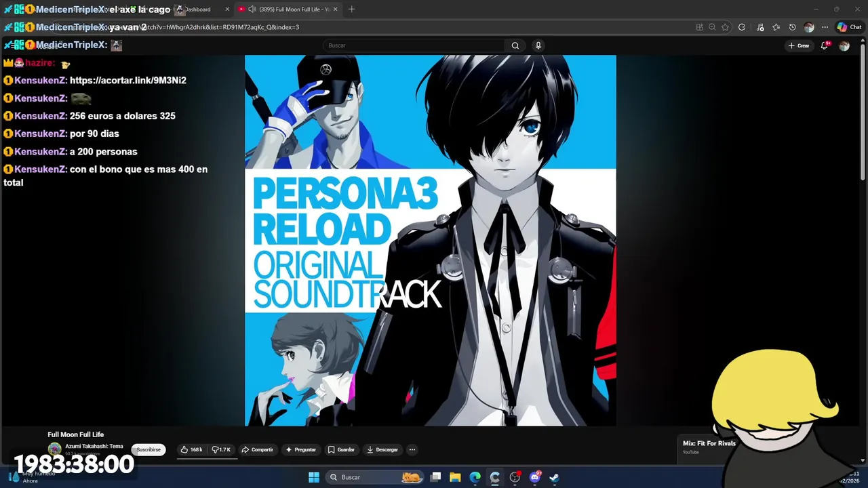
Task: Mute the tab via speaker icon
Action: click(x=252, y=9)
